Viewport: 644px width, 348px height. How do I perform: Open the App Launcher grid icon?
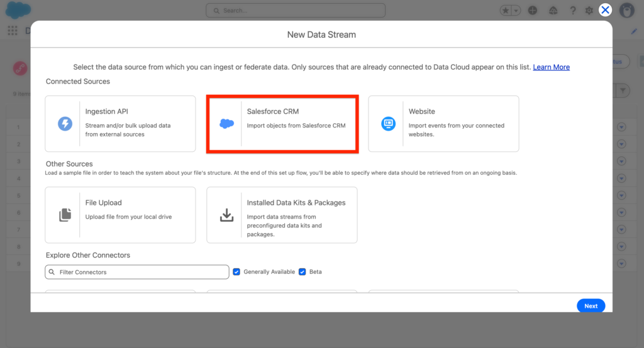pos(13,30)
